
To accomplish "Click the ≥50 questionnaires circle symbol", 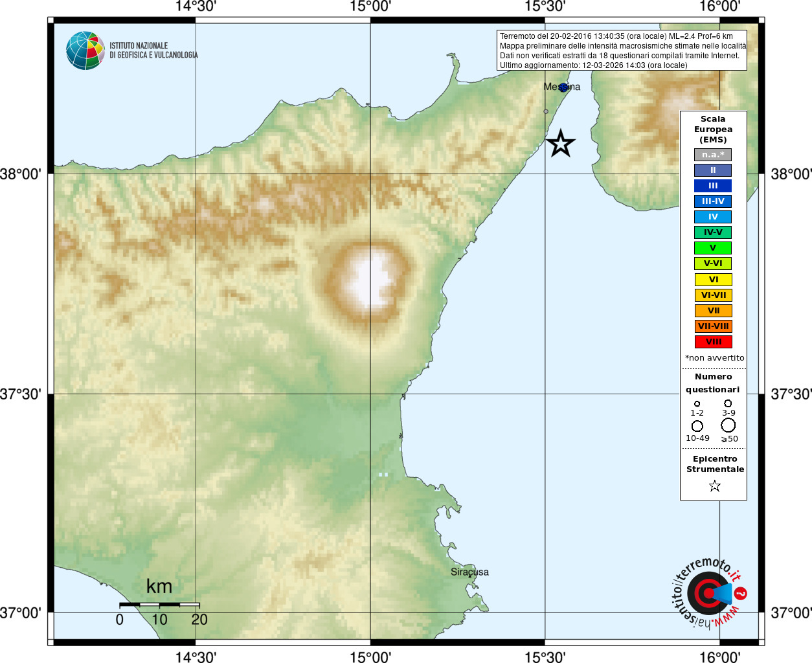I will 728,425.
